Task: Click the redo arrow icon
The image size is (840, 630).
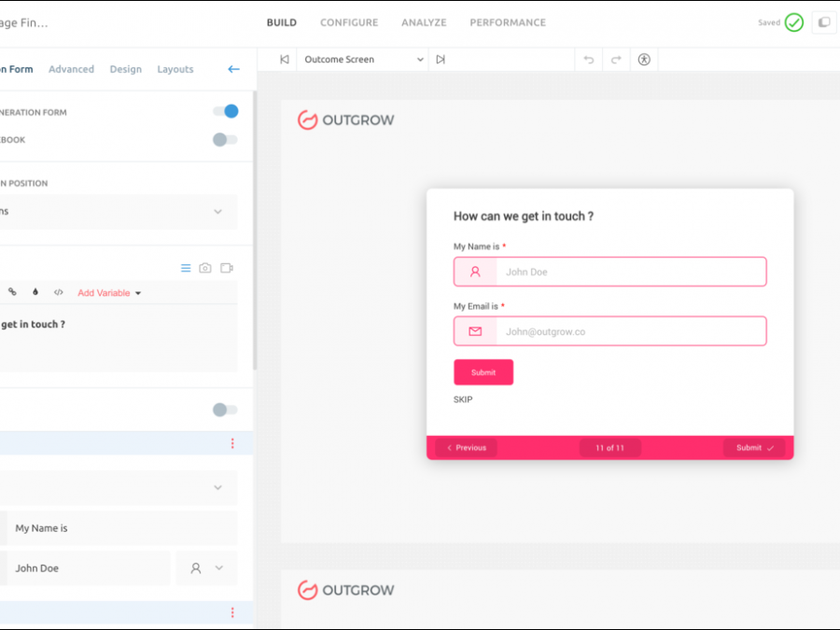Action: click(616, 60)
